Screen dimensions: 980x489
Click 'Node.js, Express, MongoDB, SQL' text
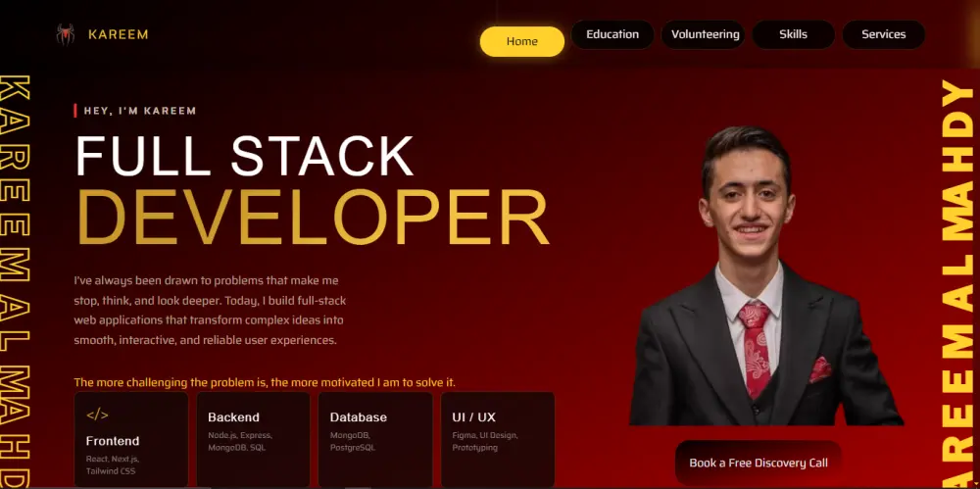click(240, 442)
